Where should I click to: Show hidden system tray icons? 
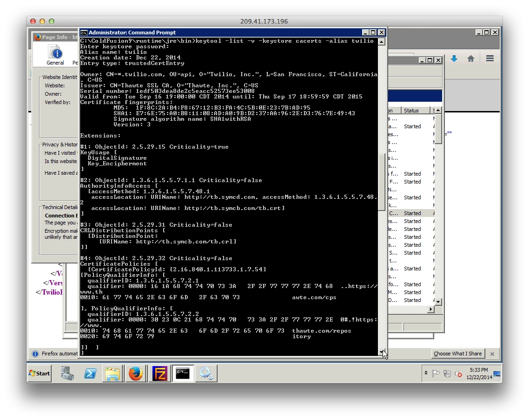[x=426, y=373]
